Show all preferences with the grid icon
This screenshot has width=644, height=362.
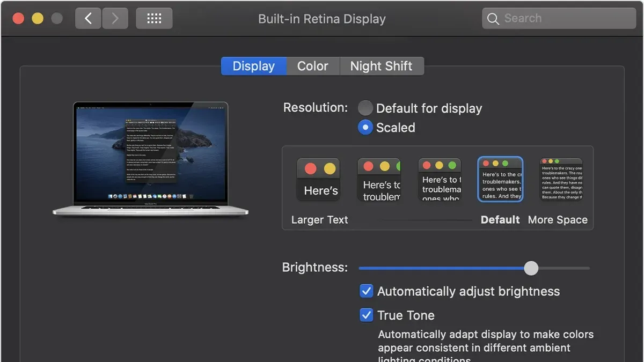(x=154, y=19)
